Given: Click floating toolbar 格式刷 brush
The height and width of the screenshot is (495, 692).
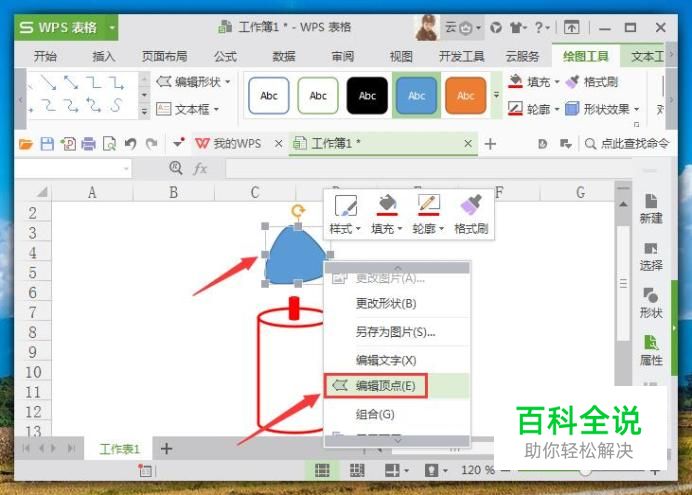Looking at the screenshot, I should click(471, 214).
